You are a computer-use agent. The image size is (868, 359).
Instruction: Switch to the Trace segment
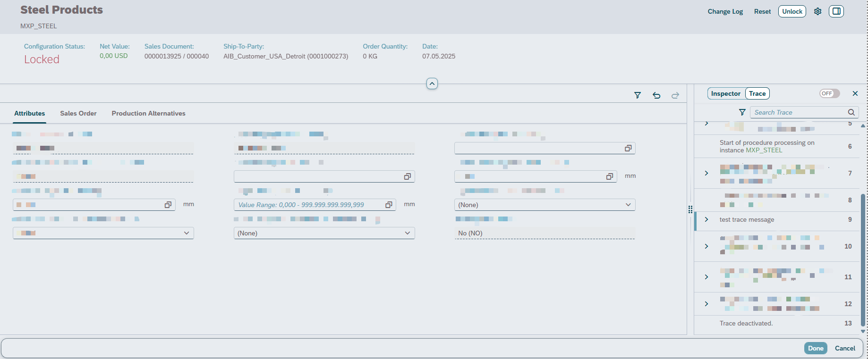pos(757,93)
